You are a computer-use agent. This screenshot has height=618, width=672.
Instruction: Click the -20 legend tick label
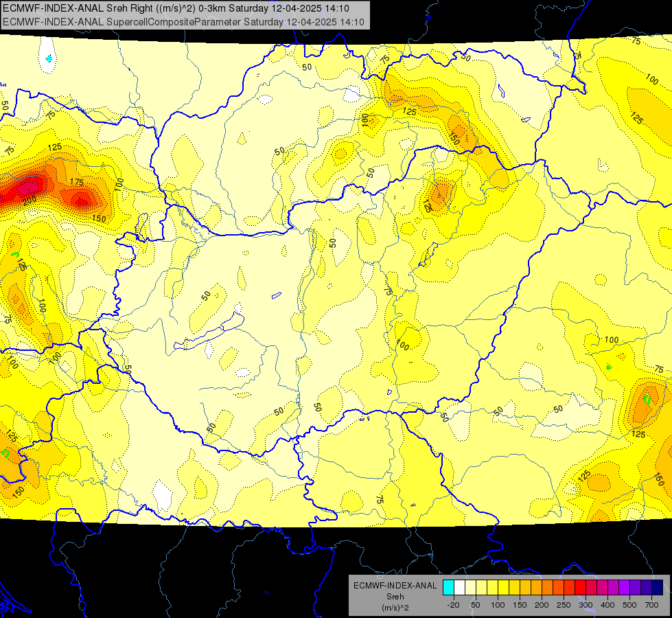click(x=454, y=605)
